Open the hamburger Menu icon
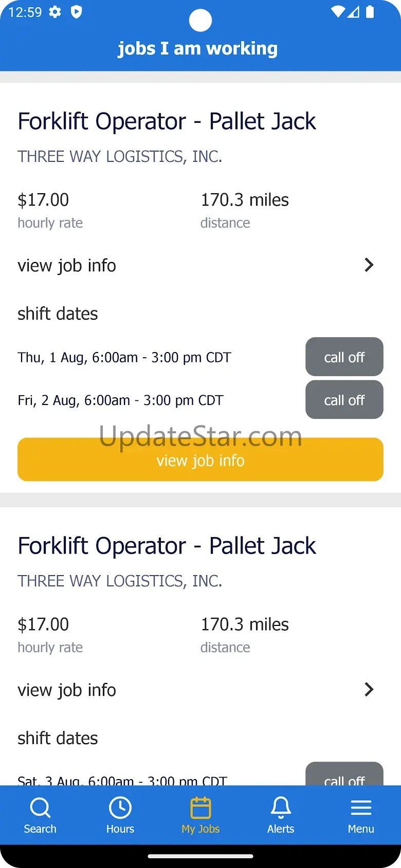The image size is (401, 868). [361, 808]
